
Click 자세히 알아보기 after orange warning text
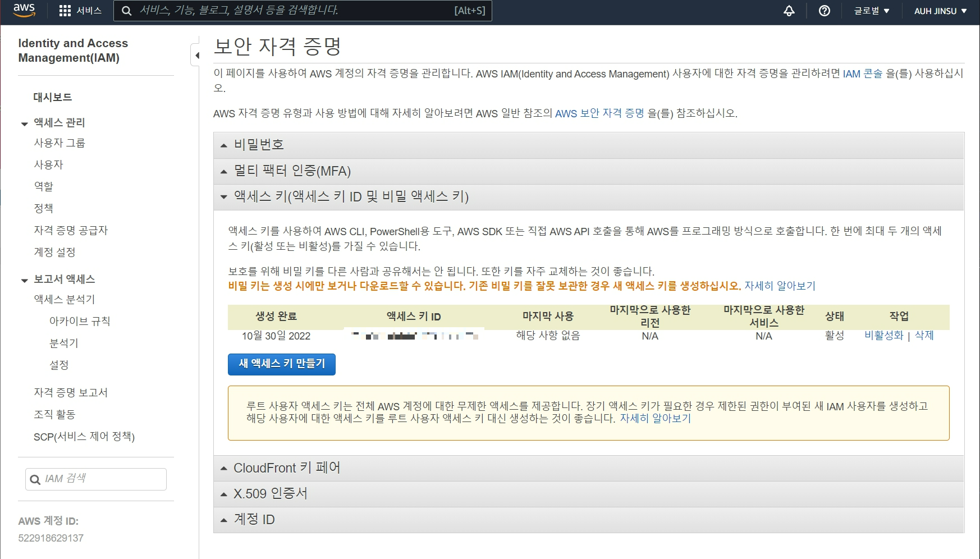point(780,286)
